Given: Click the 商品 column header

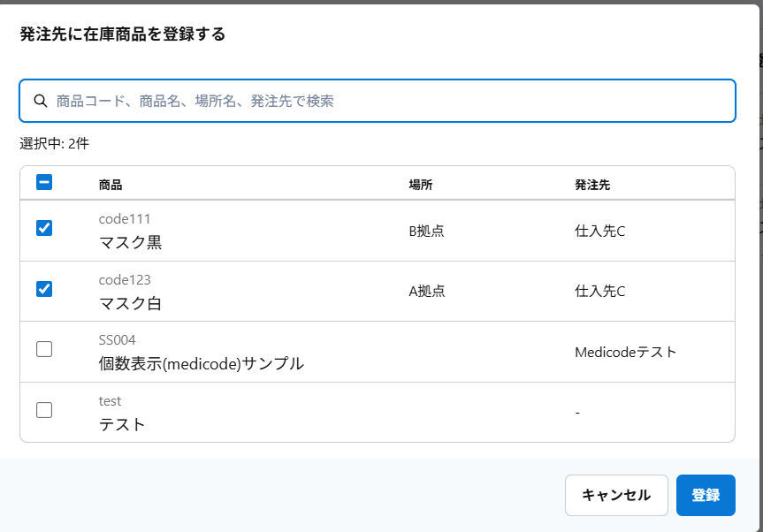Looking at the screenshot, I should tap(111, 185).
